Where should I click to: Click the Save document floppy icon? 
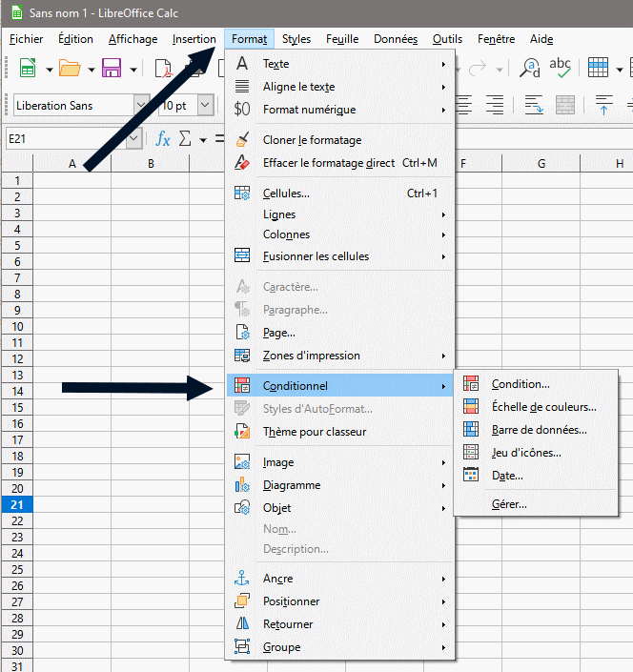point(112,69)
